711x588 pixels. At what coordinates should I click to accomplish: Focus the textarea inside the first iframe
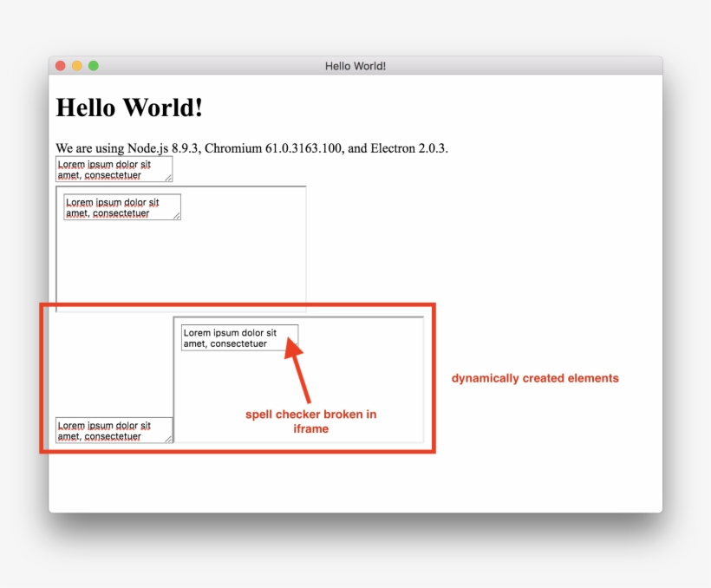[x=121, y=207]
